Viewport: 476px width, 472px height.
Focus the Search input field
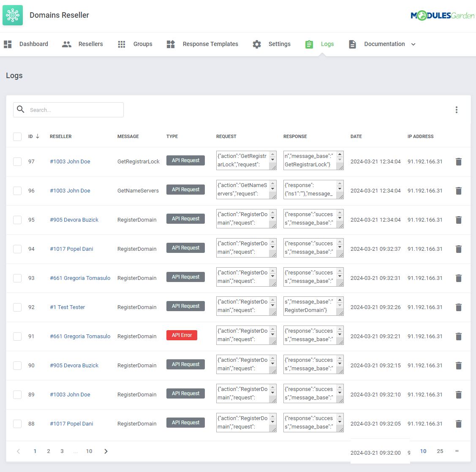tap(68, 110)
